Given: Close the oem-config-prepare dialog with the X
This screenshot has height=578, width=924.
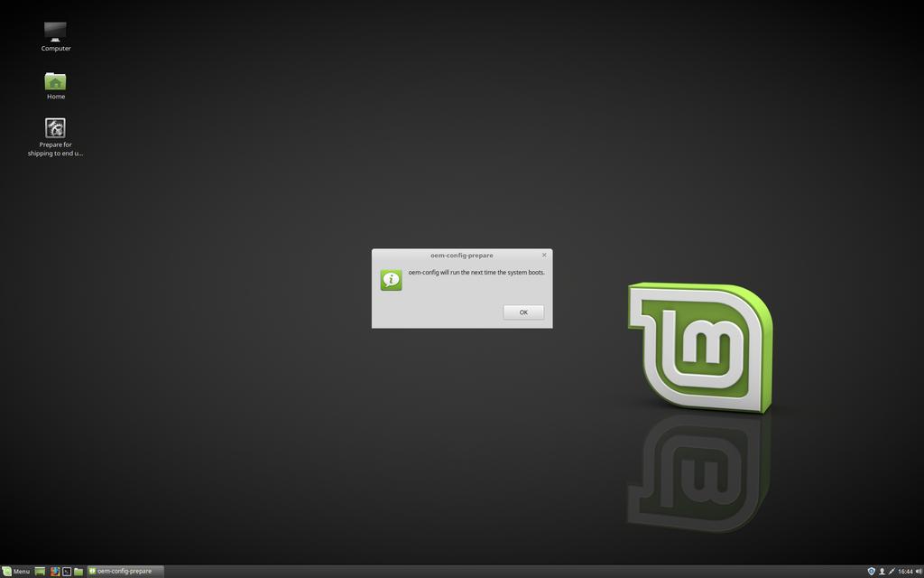Looking at the screenshot, I should pyautogui.click(x=544, y=255).
